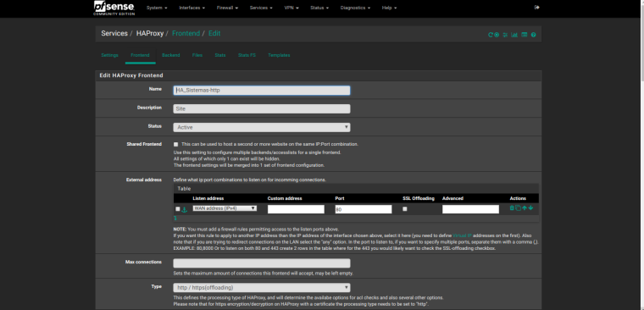The image size is (644, 310).
Task: Open the help question mark icon
Action: (x=533, y=35)
